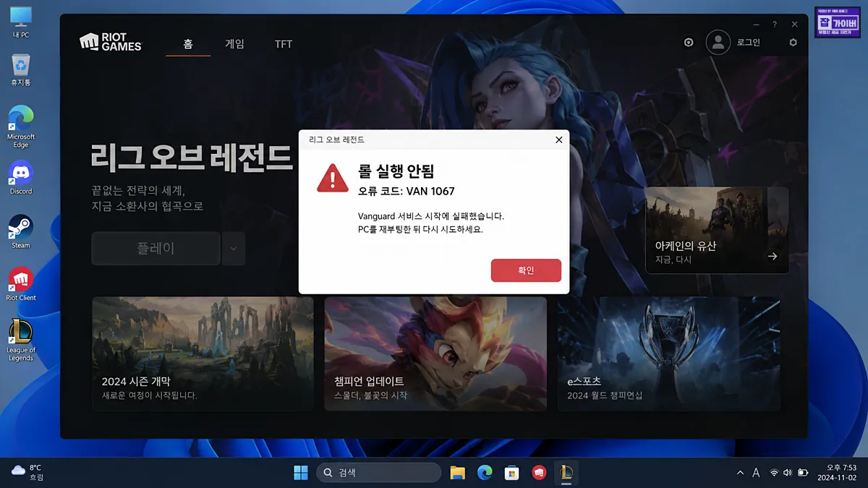Open the volume speaker tray icon
The width and height of the screenshot is (868, 488).
[x=788, y=473]
